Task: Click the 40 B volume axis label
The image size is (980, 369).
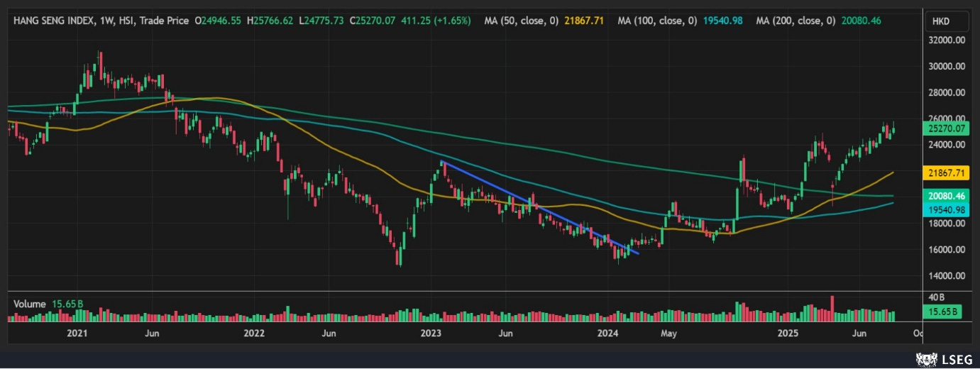Action: [938, 297]
